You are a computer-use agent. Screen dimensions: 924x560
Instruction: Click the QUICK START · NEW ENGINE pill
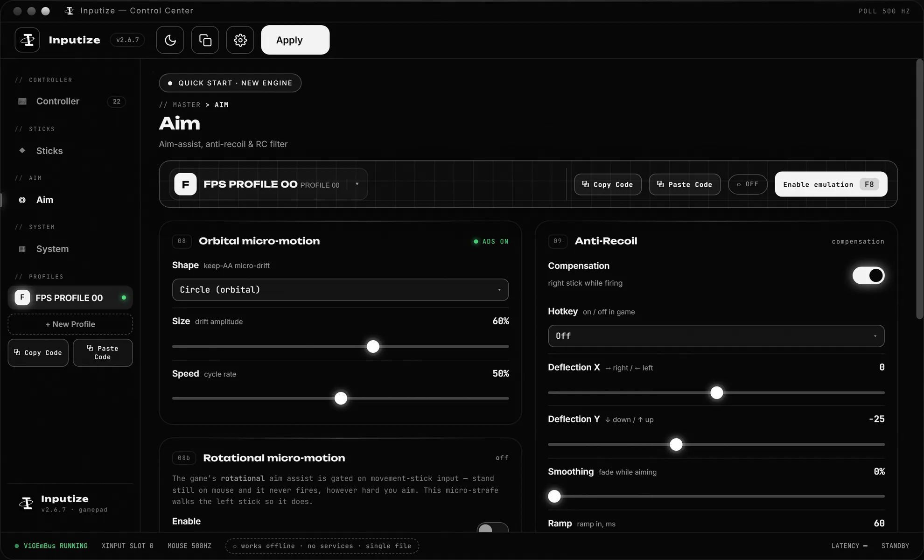click(230, 83)
